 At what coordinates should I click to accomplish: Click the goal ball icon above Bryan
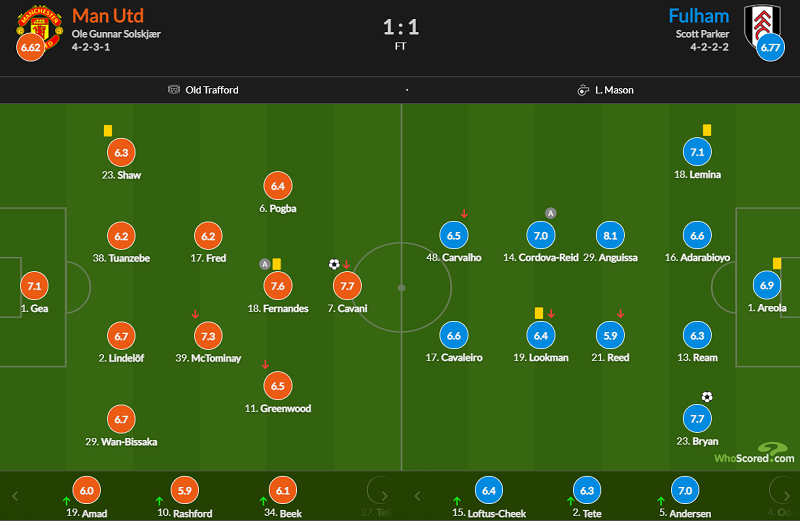click(707, 396)
